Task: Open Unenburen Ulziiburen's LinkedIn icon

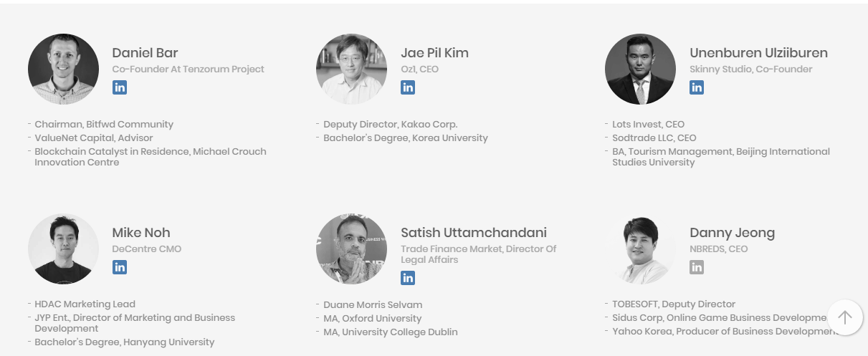Action: pos(697,87)
